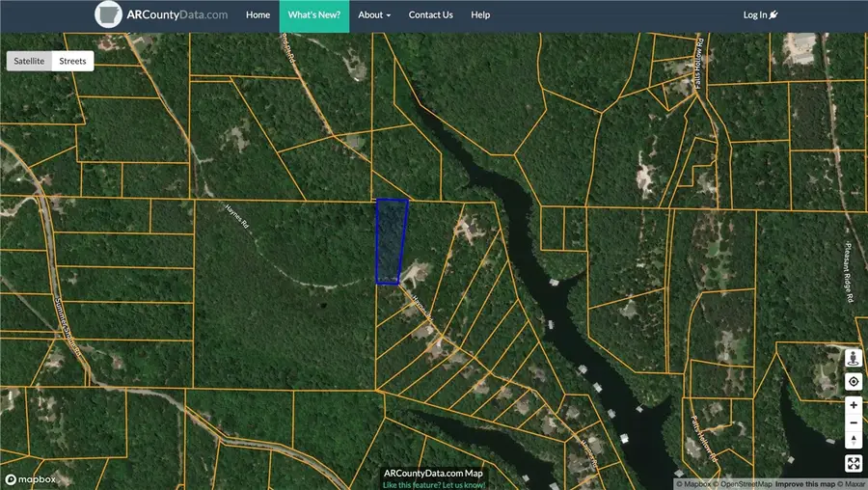This screenshot has height=490, width=868.
Task: Reset map bearing with compass button
Action: pyautogui.click(x=854, y=441)
